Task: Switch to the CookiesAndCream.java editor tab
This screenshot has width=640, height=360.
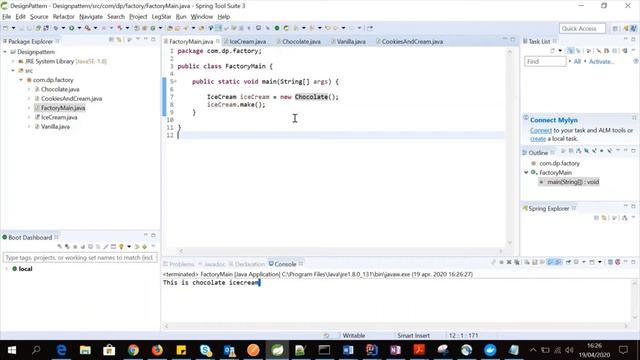Action: pyautogui.click(x=412, y=42)
